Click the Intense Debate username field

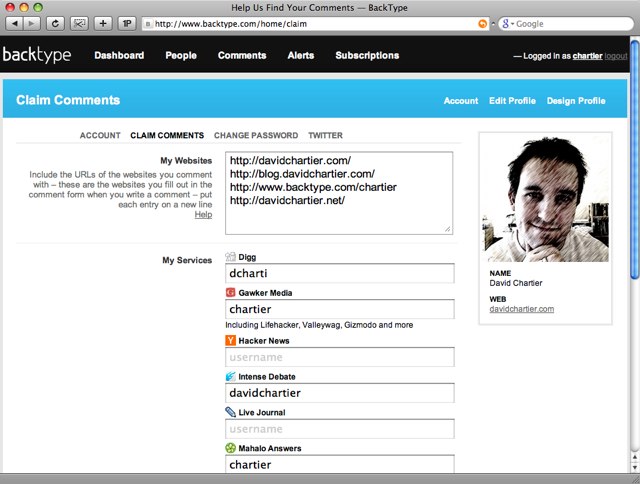click(x=340, y=393)
